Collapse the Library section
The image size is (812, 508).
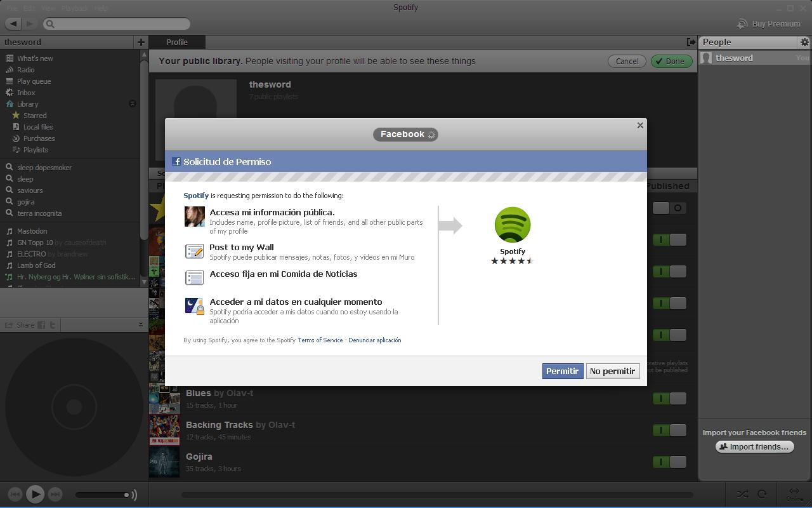coord(133,104)
